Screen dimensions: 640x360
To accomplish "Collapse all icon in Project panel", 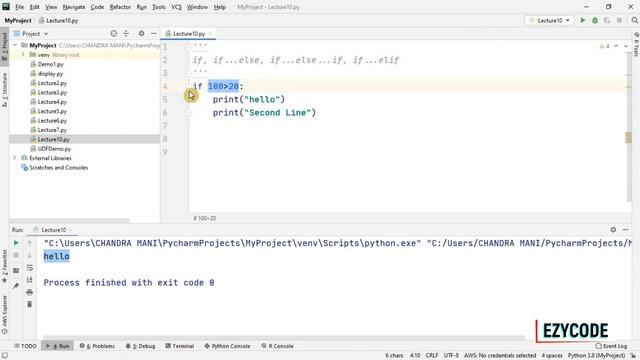I will [126, 33].
